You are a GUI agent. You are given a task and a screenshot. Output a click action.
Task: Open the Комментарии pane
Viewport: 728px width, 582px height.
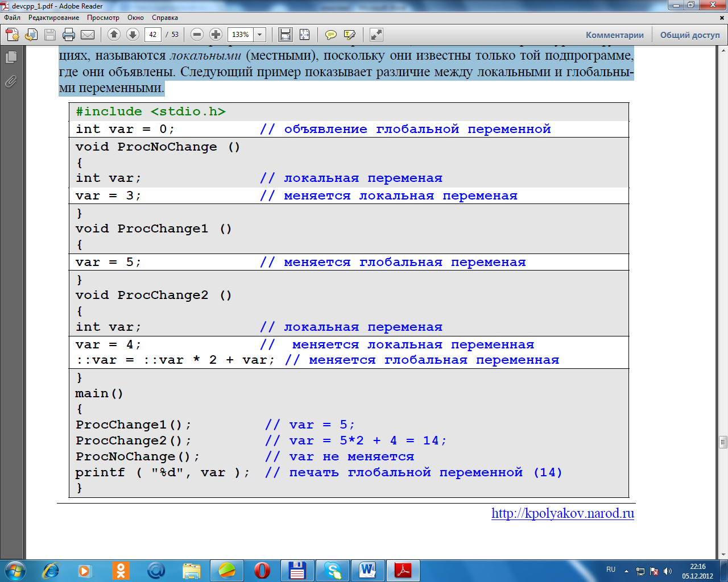click(614, 35)
